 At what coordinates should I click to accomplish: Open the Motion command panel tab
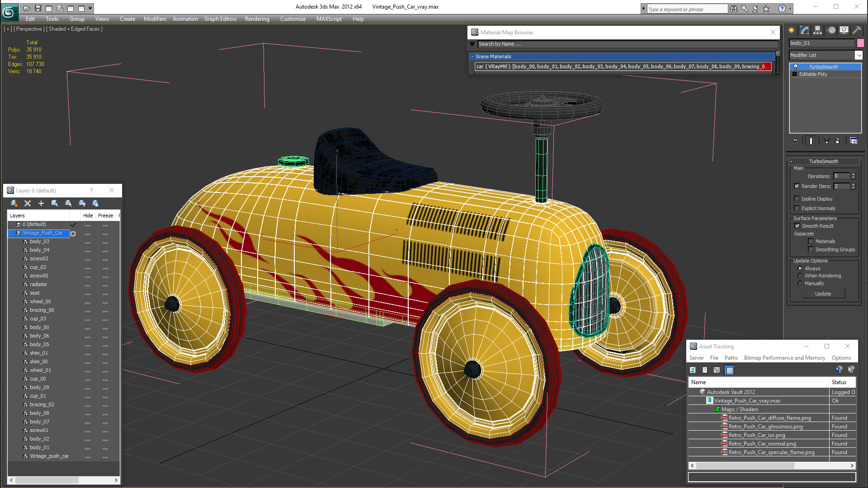click(x=831, y=30)
